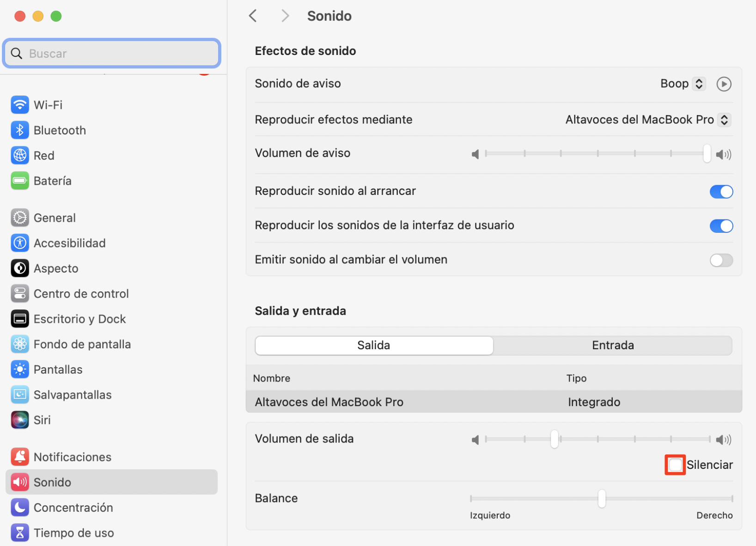Click low-volume speaker icon for Volumen de salida

(475, 439)
